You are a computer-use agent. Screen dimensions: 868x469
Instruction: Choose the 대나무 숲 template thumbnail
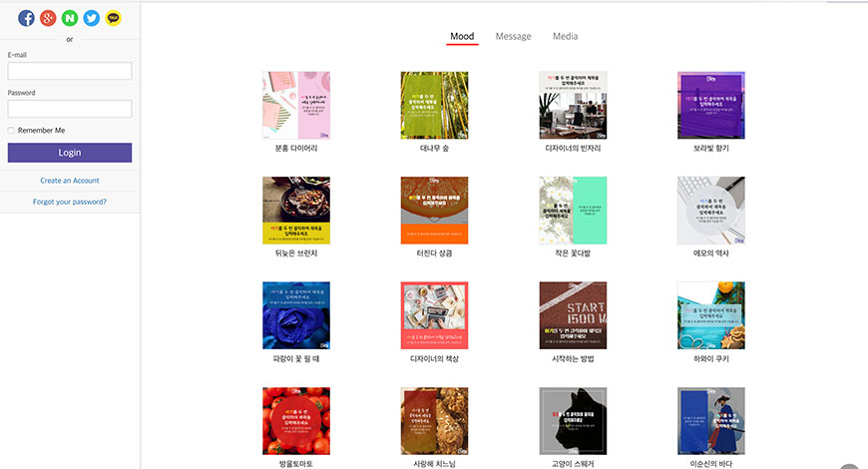(x=434, y=105)
